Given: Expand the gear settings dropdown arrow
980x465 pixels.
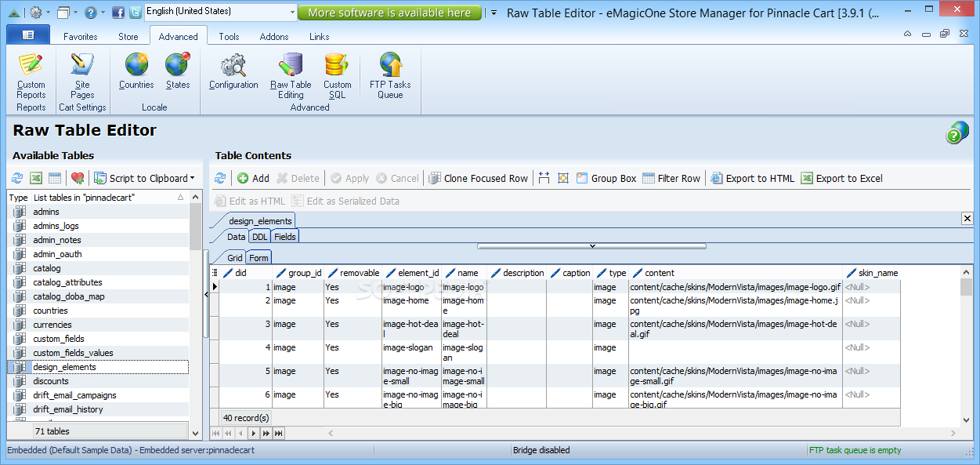Looking at the screenshot, I should click(48, 13).
